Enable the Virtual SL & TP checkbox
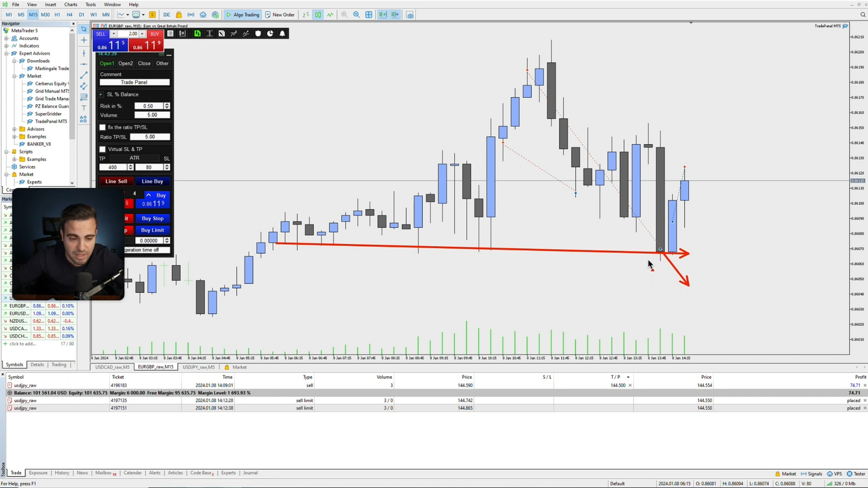 point(102,149)
